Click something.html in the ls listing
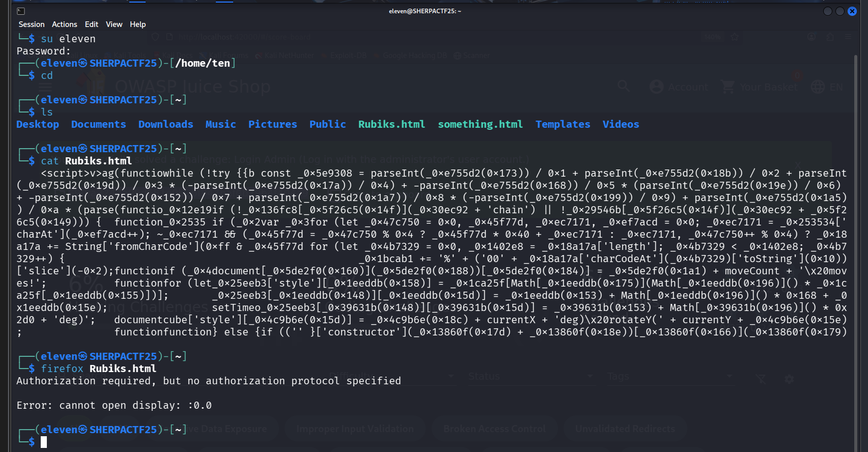The image size is (868, 452). 480,124
